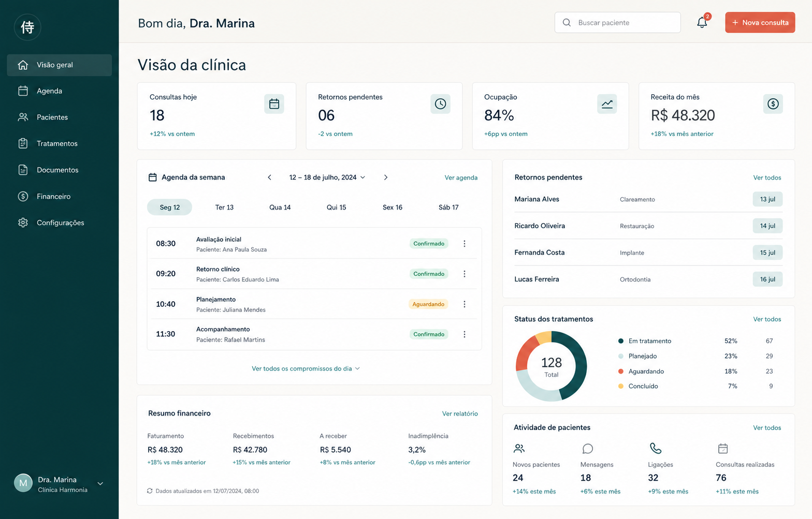Click the chart icon in Ocupação card

(x=607, y=104)
